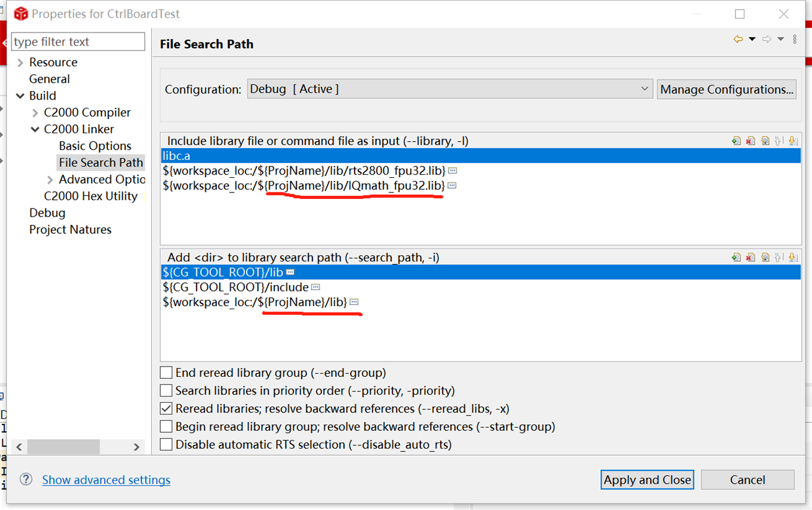Click Delete icon in library file list toolbar
Screen dimensions: 812x510
click(751, 141)
